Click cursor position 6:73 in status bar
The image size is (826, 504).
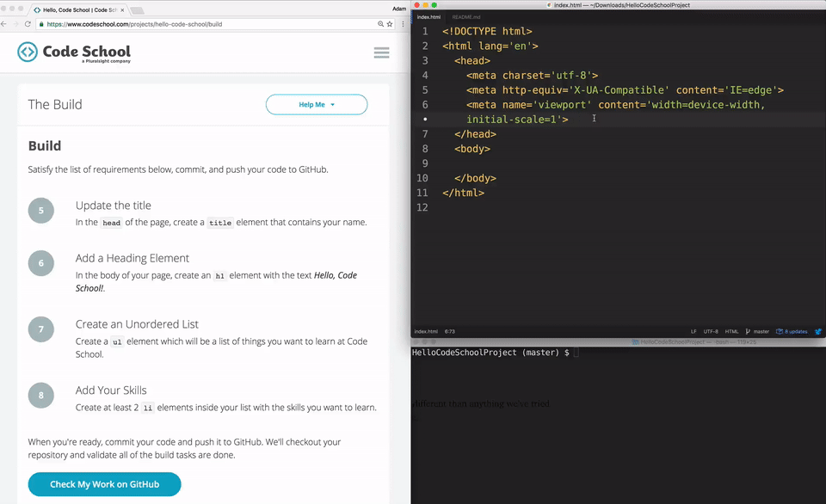[x=450, y=331]
